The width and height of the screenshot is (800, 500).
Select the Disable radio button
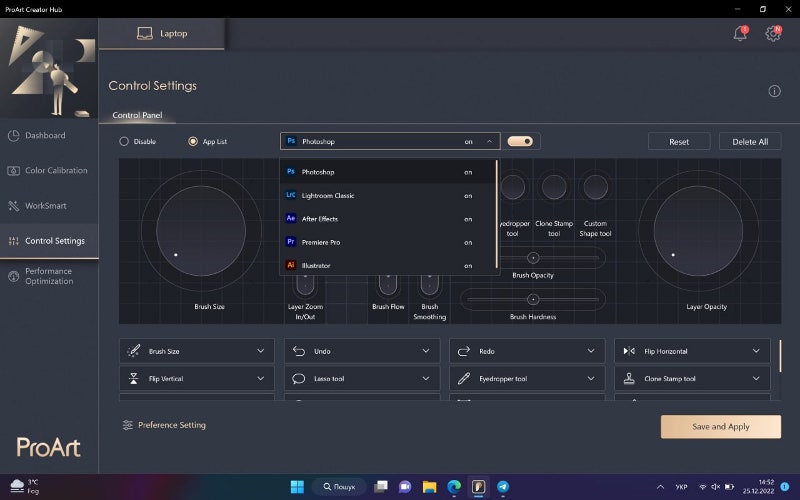tap(124, 141)
